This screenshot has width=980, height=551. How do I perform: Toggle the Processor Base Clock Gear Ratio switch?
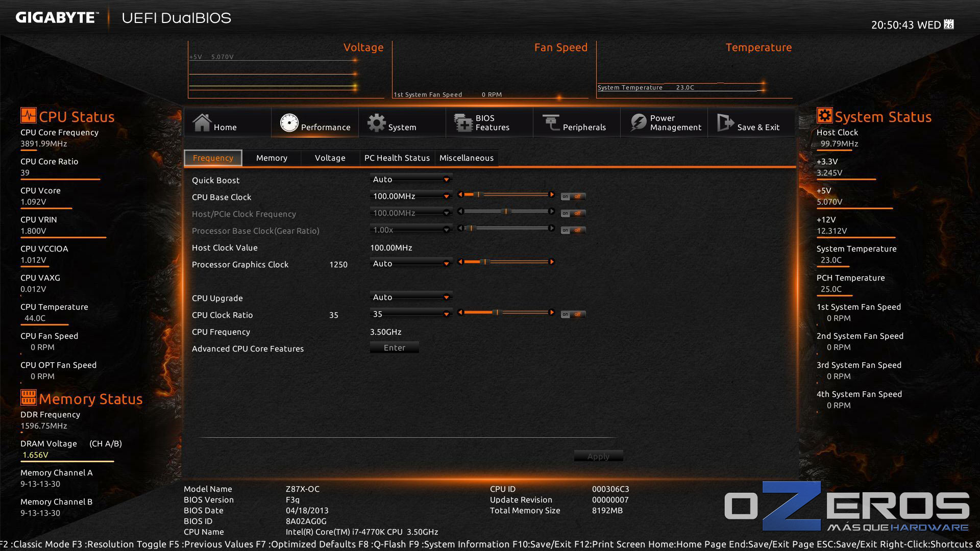click(x=573, y=230)
